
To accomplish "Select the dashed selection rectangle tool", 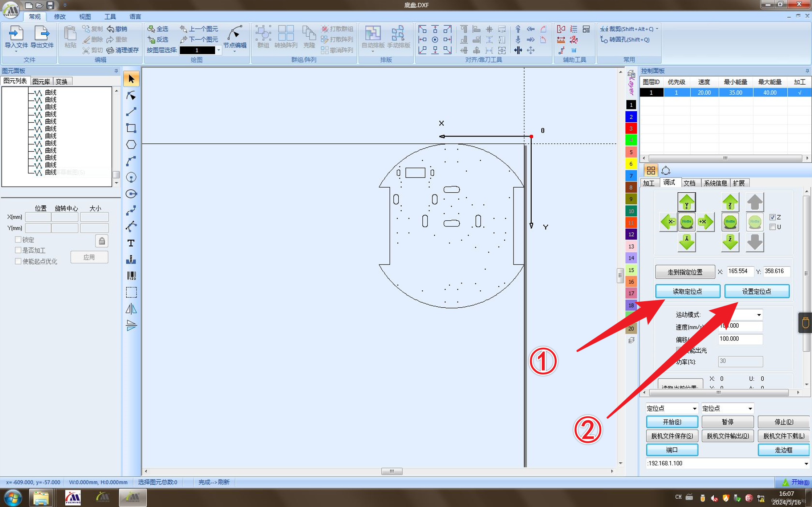I will [131, 292].
